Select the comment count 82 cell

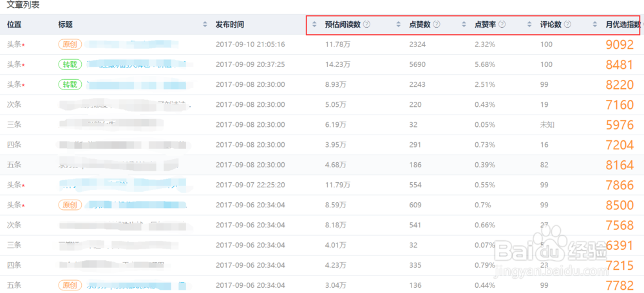pyautogui.click(x=544, y=165)
